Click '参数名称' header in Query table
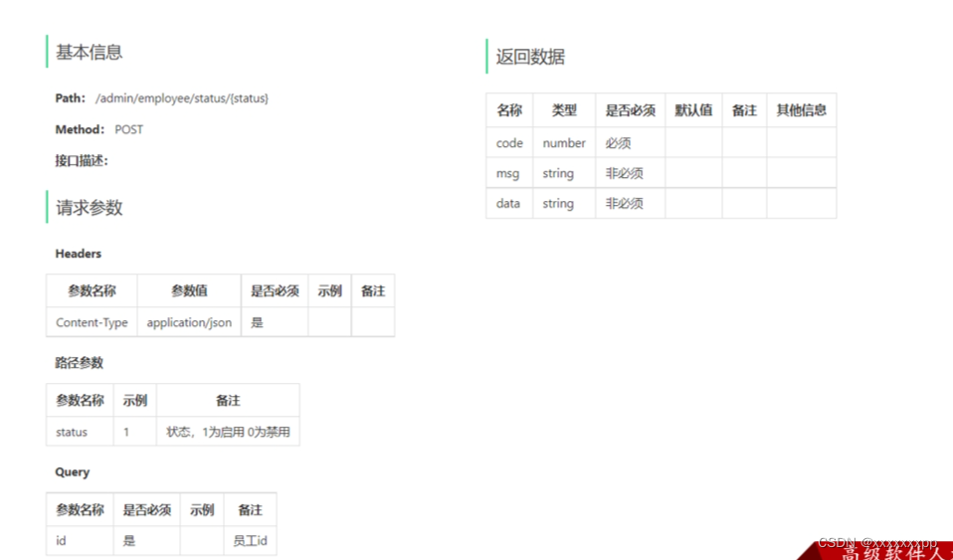 tap(80, 509)
